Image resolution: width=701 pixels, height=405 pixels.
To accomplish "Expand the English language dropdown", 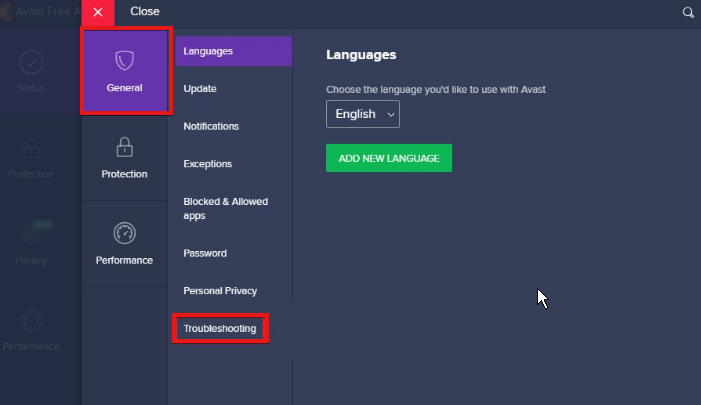I will tap(363, 114).
